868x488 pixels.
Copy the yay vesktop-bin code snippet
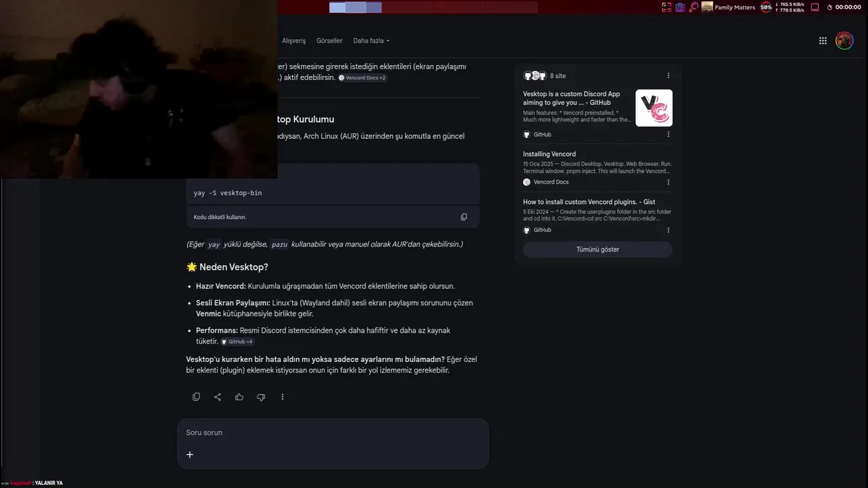pyautogui.click(x=464, y=217)
